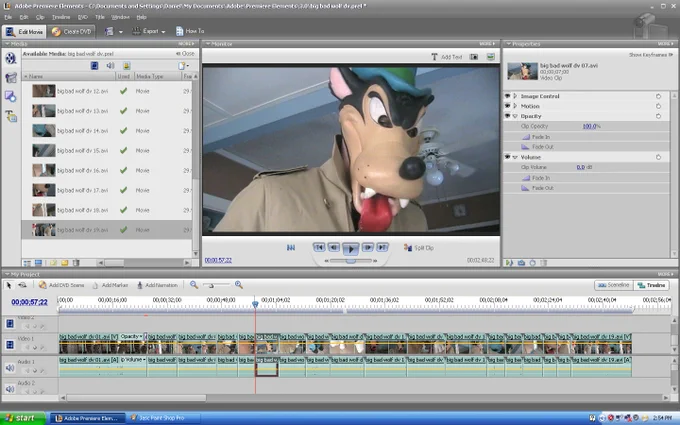Toggle Volume effect eye icon
Screen dimensions: 680x425
(507, 157)
